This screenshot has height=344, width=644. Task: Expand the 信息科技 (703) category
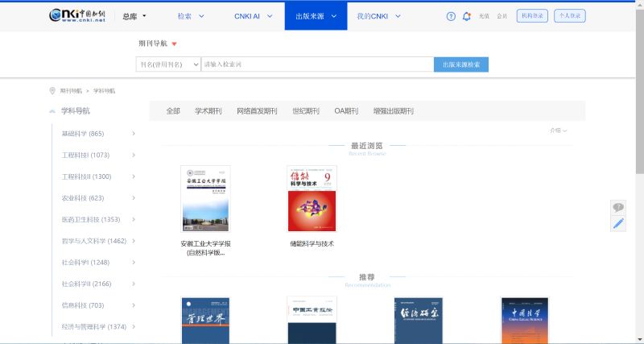pyautogui.click(x=133, y=305)
